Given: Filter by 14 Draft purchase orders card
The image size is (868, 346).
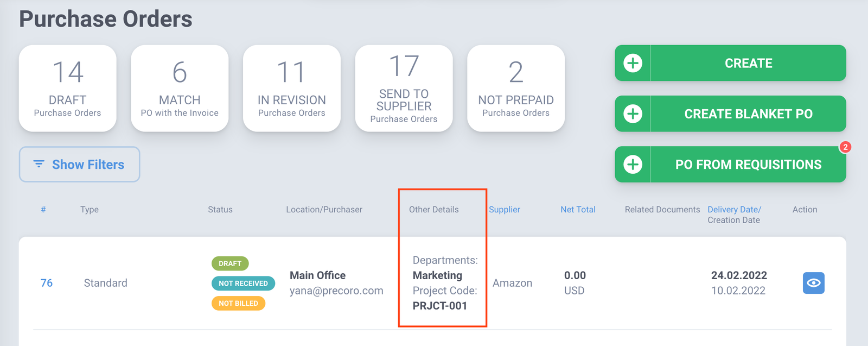Looking at the screenshot, I should pos(68,88).
